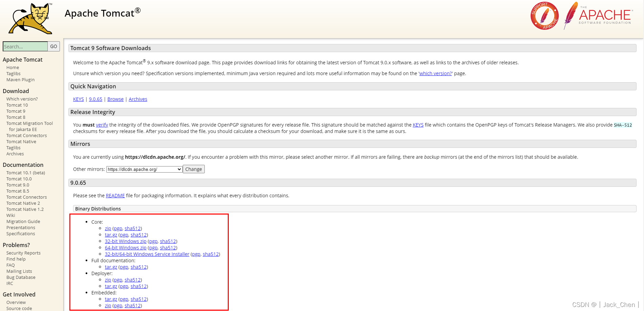Open the FAQ sidebar link

pyautogui.click(x=10, y=265)
